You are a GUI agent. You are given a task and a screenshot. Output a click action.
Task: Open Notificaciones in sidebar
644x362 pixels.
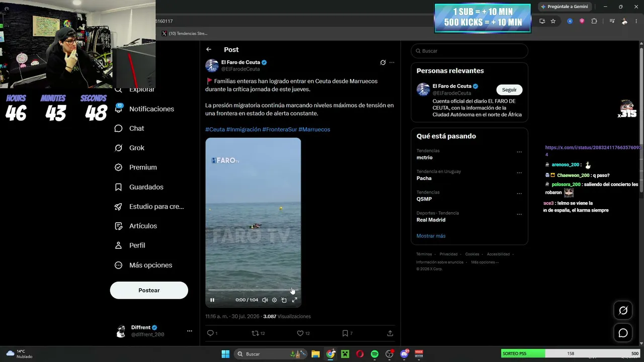(144, 109)
